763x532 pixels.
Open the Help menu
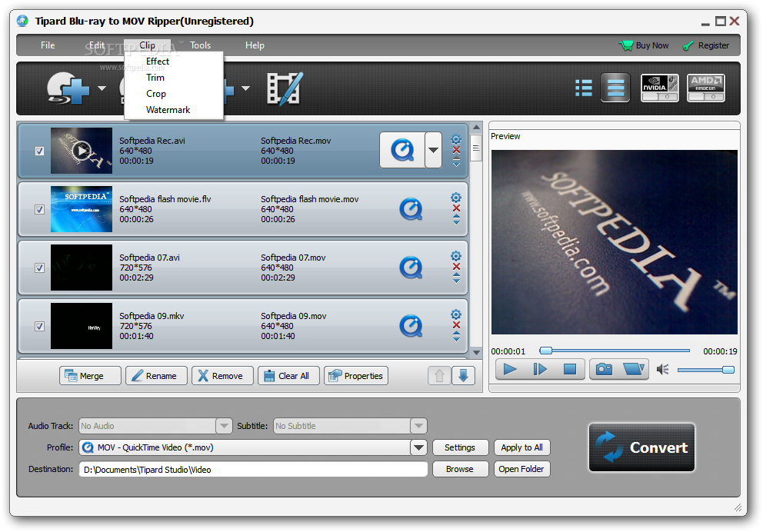pos(255,45)
